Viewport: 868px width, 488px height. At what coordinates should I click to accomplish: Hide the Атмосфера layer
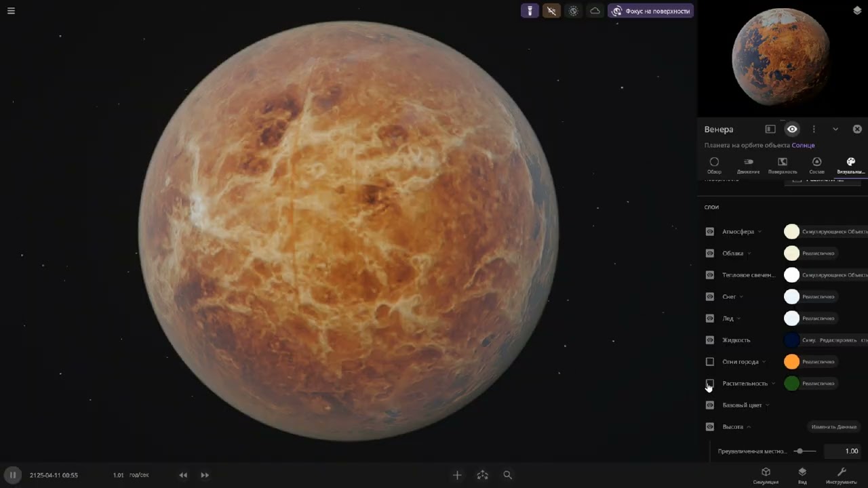tap(710, 232)
